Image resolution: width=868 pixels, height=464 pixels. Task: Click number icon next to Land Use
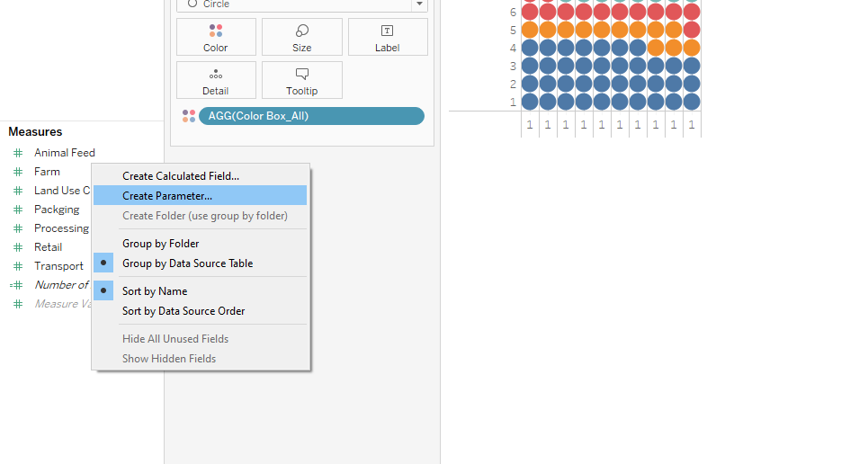click(x=18, y=191)
